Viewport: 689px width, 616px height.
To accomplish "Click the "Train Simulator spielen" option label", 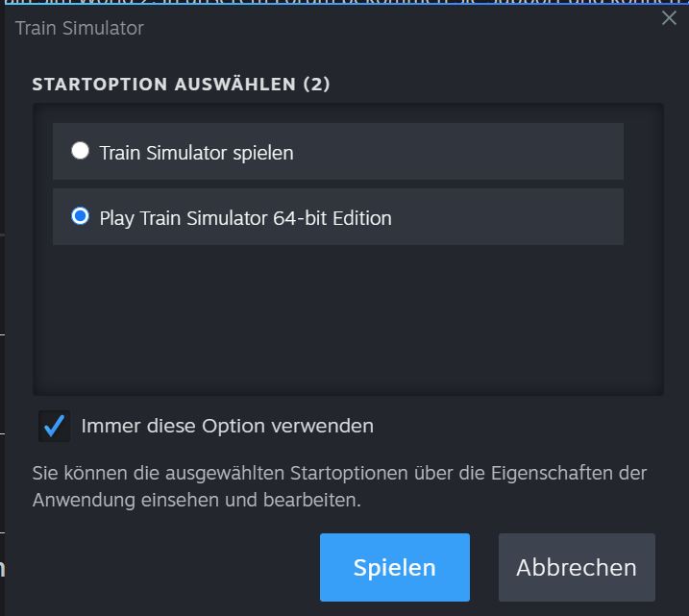I will click(x=196, y=152).
